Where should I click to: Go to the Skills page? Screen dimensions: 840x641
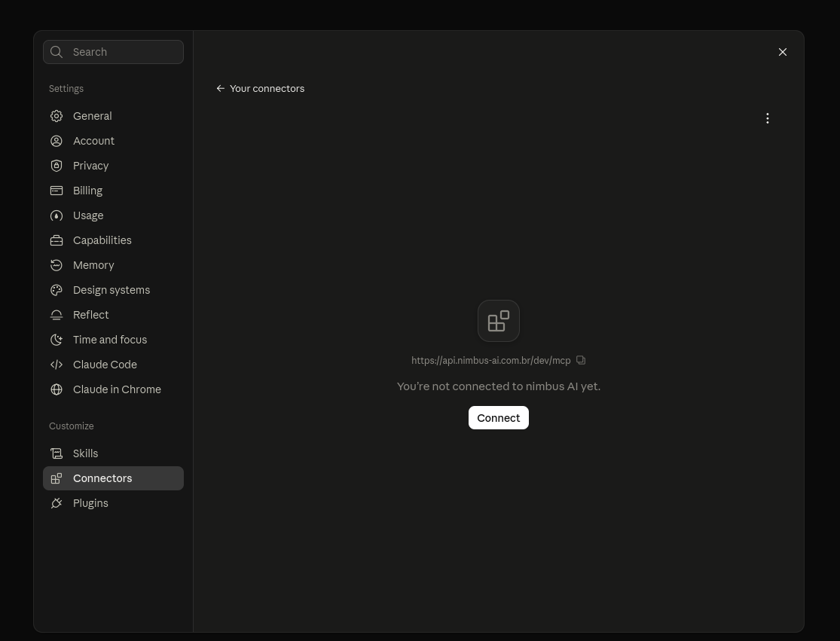[113, 453]
